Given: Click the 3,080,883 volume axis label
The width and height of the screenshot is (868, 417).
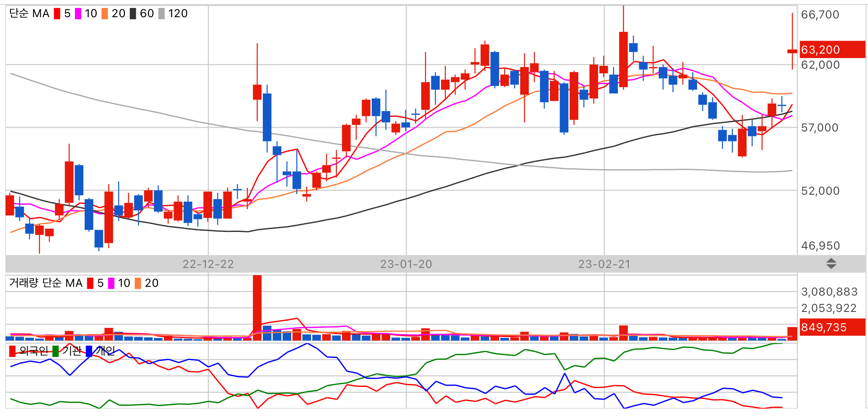Looking at the screenshot, I should [x=829, y=292].
